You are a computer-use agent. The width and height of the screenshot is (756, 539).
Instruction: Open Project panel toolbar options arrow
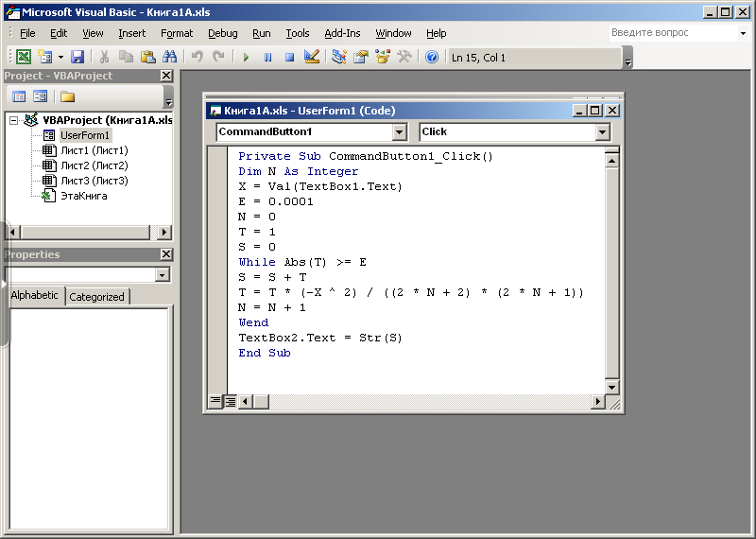[x=168, y=96]
